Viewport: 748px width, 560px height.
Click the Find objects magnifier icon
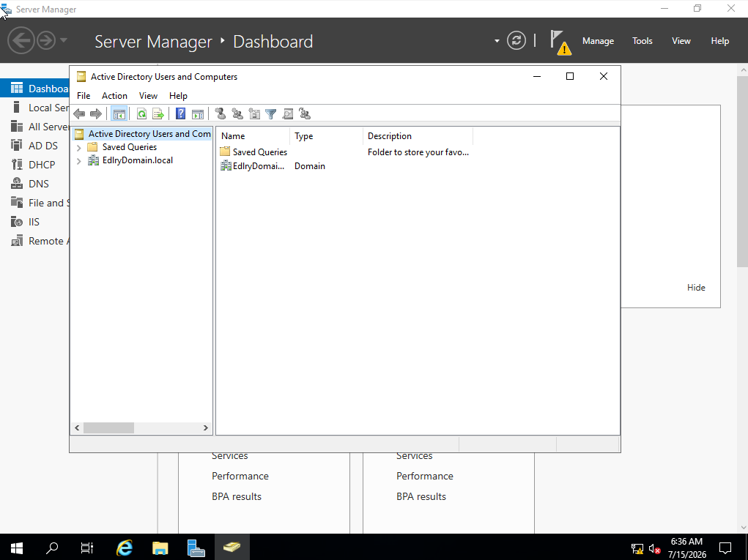(x=288, y=114)
